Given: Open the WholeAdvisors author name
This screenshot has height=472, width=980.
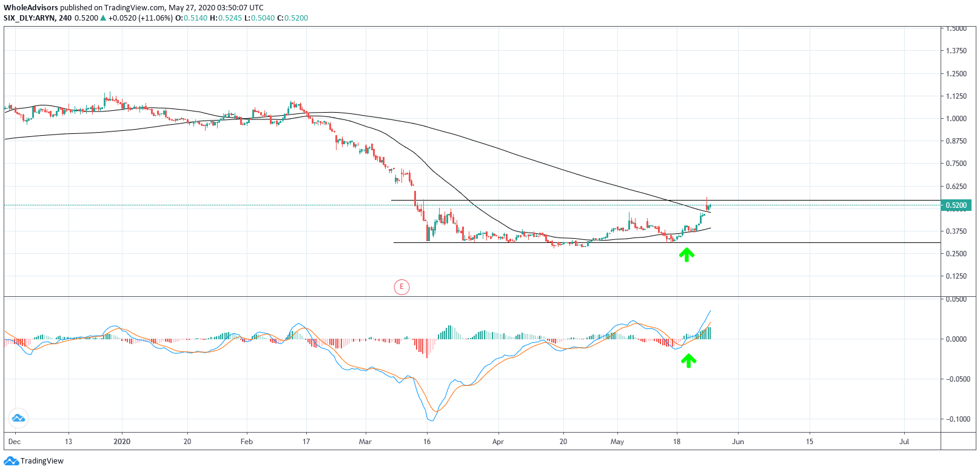Looking at the screenshot, I should [31, 8].
